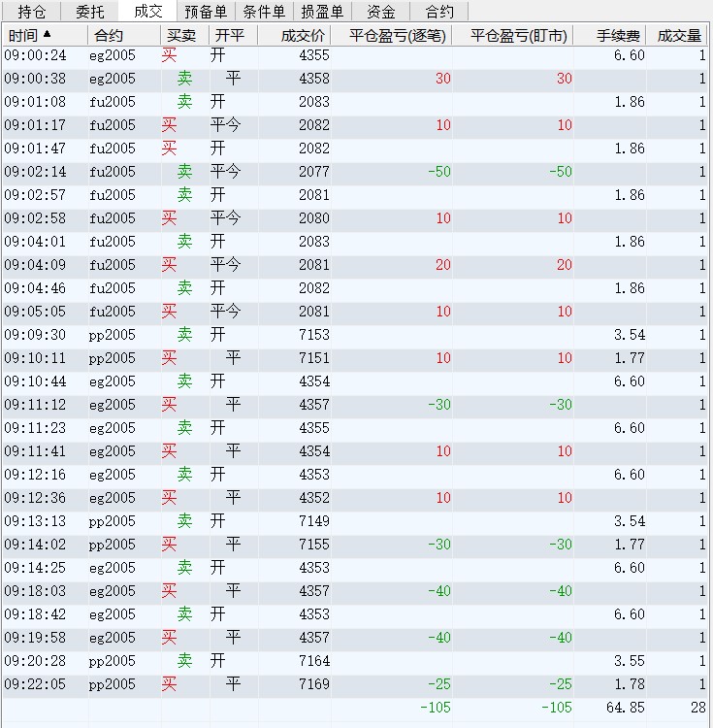
Task: Click price 7149 in 09:13:13 row
Action: pos(314,521)
